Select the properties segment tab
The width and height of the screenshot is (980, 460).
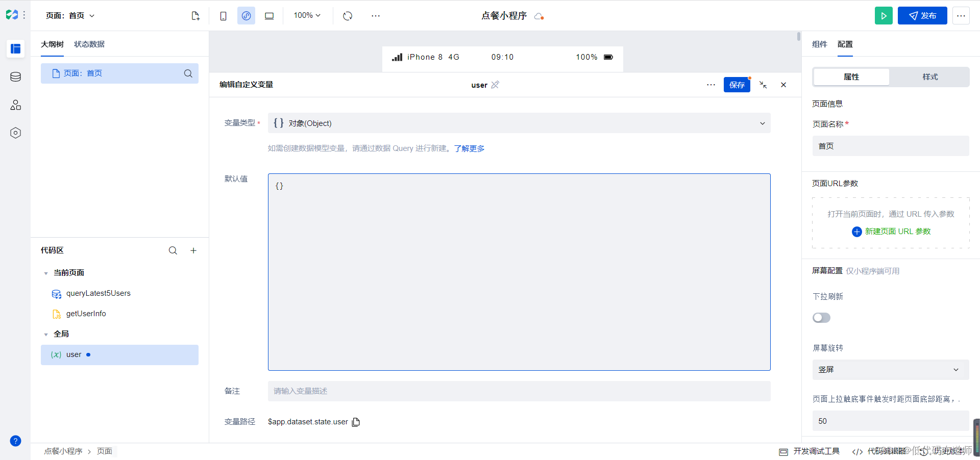pos(851,77)
